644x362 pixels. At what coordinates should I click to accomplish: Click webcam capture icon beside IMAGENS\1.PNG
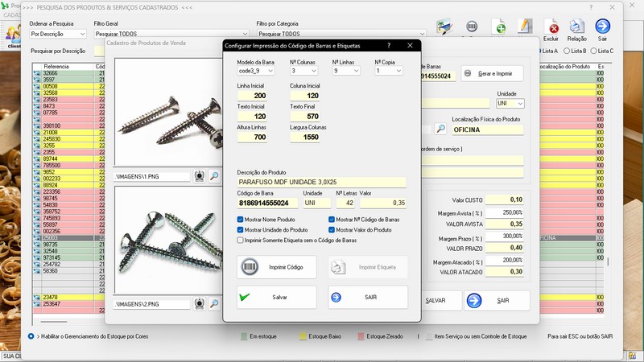coord(200,175)
